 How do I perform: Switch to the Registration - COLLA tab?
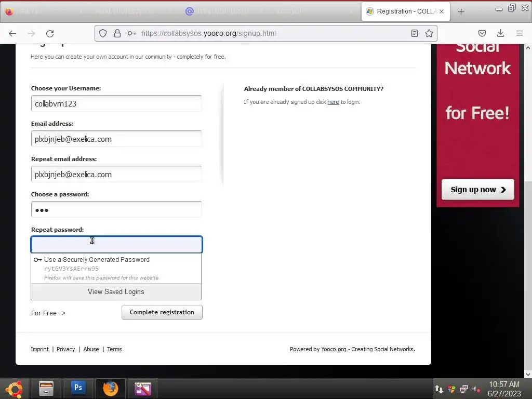pos(405,11)
